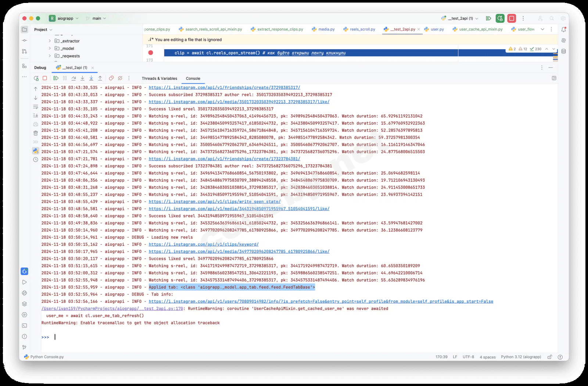Switch to the Threads & Variables tab
Image resolution: width=588 pixels, height=386 pixels.
click(159, 78)
